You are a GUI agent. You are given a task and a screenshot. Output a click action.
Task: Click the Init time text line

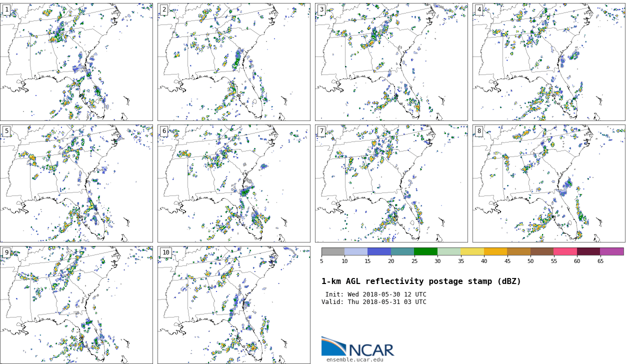tap(375, 294)
